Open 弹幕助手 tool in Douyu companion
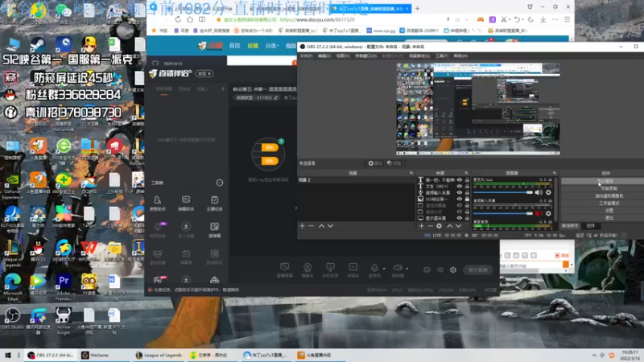This screenshot has width=644, height=362. click(186, 203)
